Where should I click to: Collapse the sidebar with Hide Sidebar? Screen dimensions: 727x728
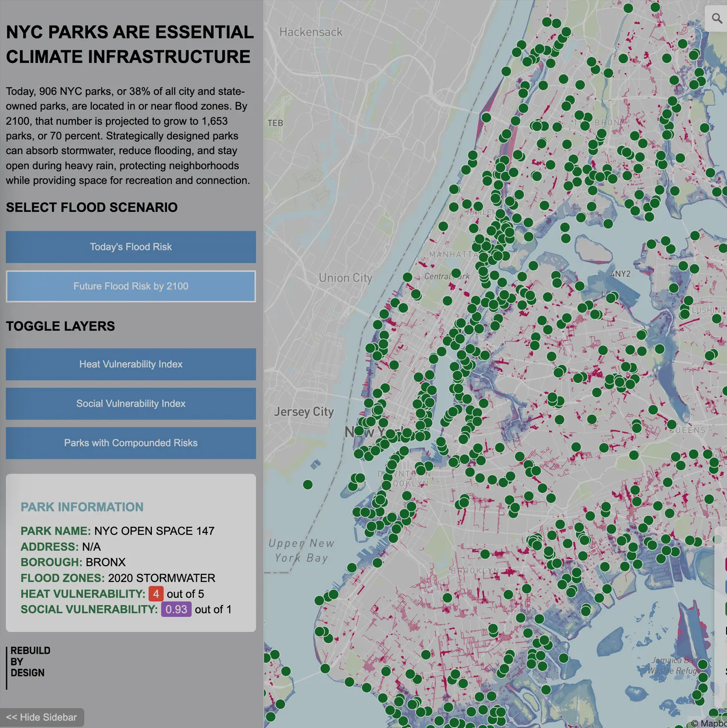[x=42, y=717]
